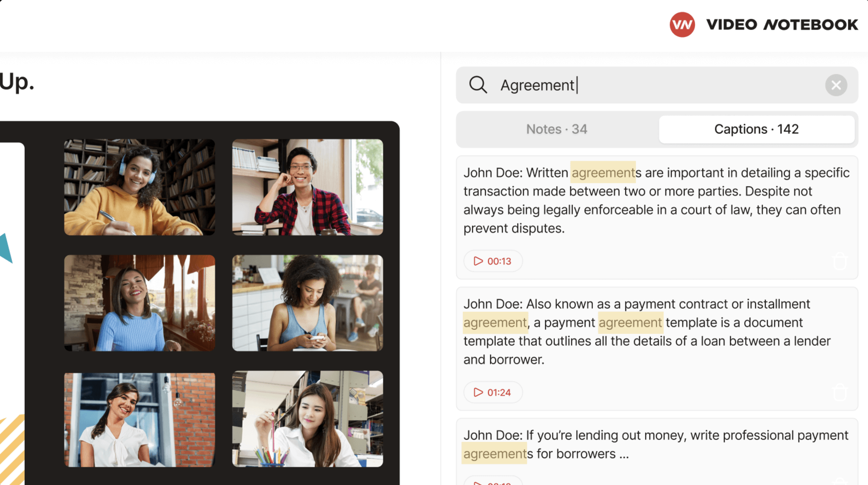Select participant in yellow hoodie with headphones
The width and height of the screenshot is (868, 485).
pyautogui.click(x=139, y=187)
